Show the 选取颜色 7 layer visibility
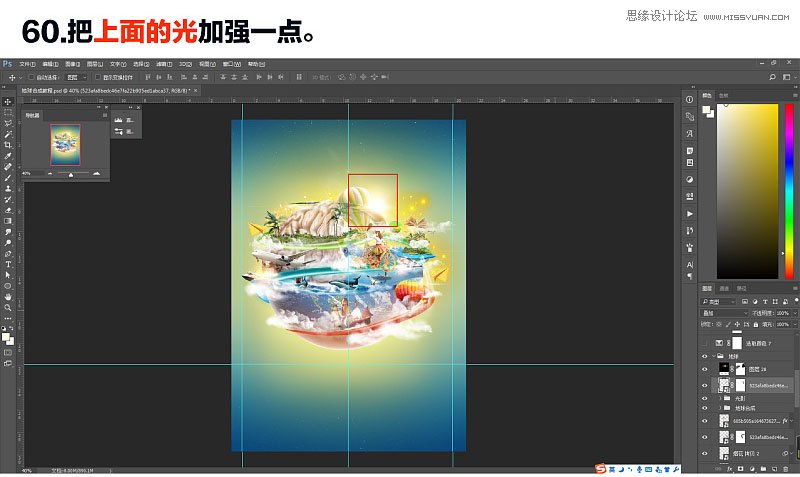Image resolution: width=800 pixels, height=477 pixels. tap(705, 343)
